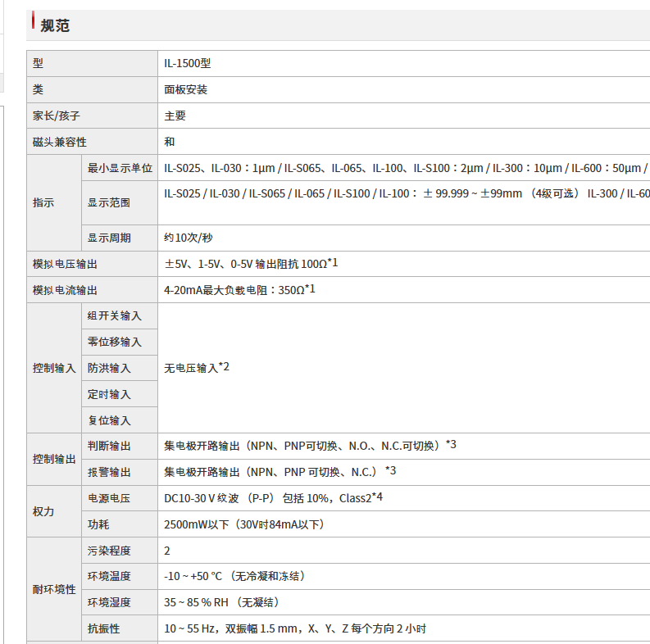Select the 4-20mA最大负载电阻 value
The height and width of the screenshot is (644, 650).
coord(239,290)
